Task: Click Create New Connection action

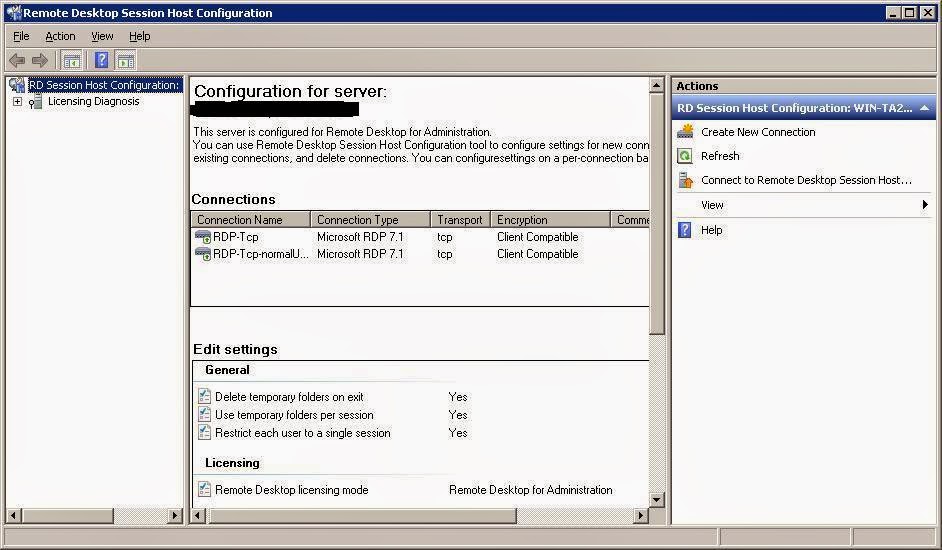Action: click(x=758, y=132)
